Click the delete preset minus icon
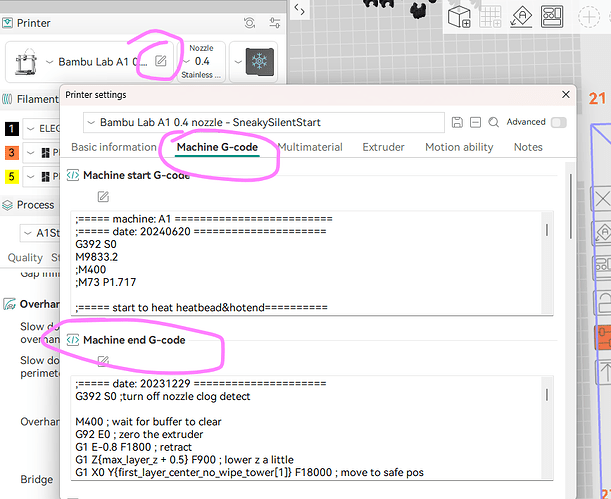Image resolution: width=611 pixels, height=499 pixels. pos(475,122)
